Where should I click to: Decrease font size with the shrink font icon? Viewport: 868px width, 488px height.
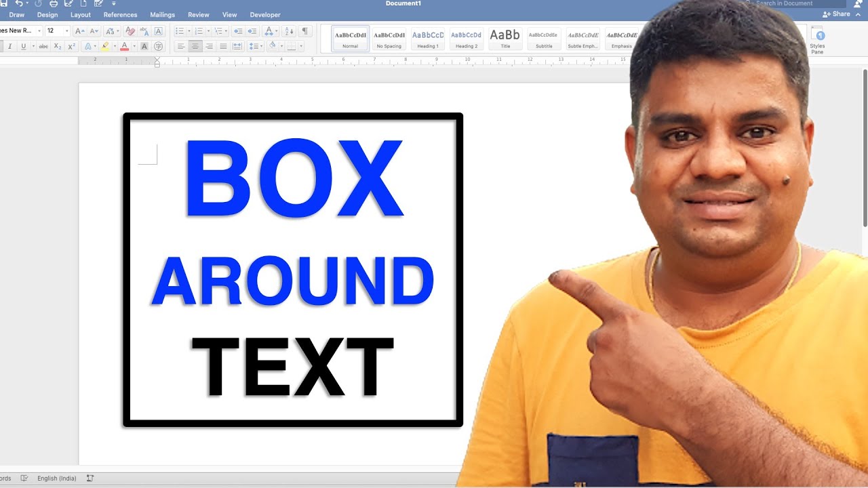94,31
